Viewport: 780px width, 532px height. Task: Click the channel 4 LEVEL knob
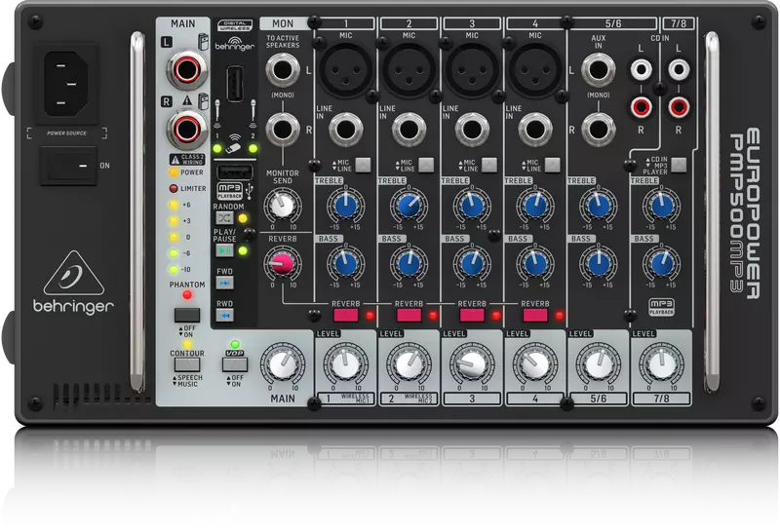(x=535, y=365)
